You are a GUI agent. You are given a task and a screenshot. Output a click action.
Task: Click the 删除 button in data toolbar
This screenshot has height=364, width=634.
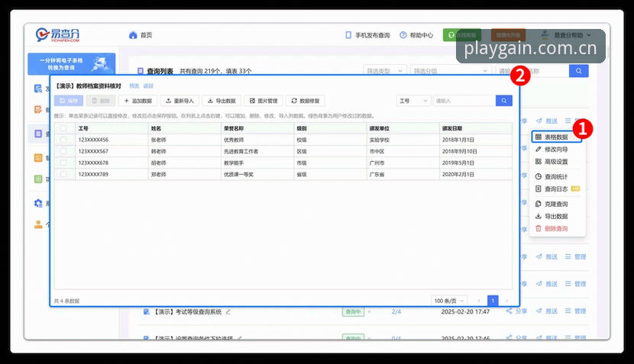click(x=101, y=101)
